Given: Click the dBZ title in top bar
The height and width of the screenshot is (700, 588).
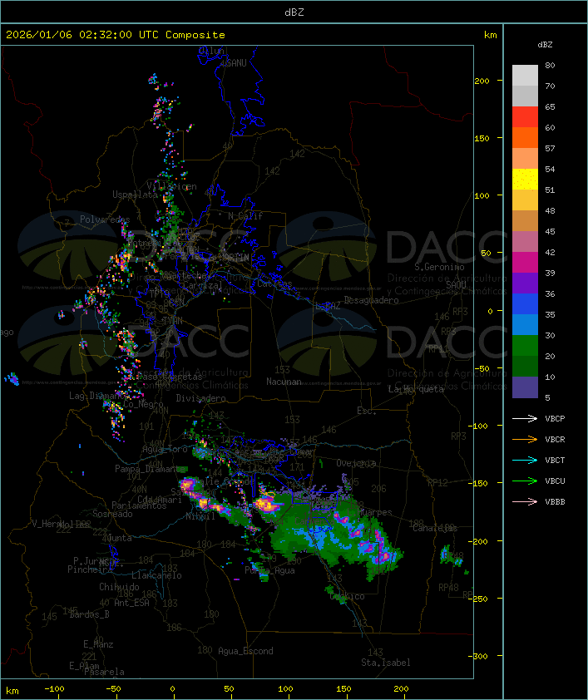Looking at the screenshot, I should pos(294,12).
